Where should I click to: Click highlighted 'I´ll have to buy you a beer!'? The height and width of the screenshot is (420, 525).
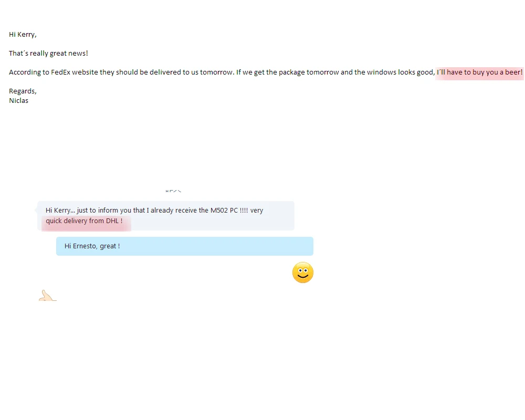pyautogui.click(x=479, y=72)
